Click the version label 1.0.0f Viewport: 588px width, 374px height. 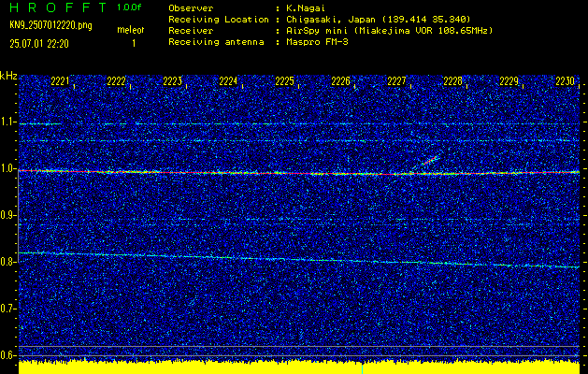point(129,7)
